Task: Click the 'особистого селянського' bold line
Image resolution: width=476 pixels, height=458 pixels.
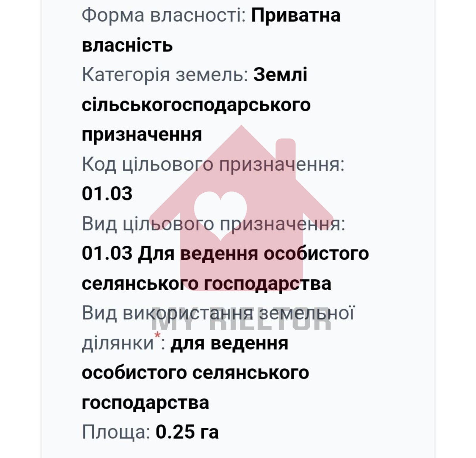Action: (x=195, y=373)
